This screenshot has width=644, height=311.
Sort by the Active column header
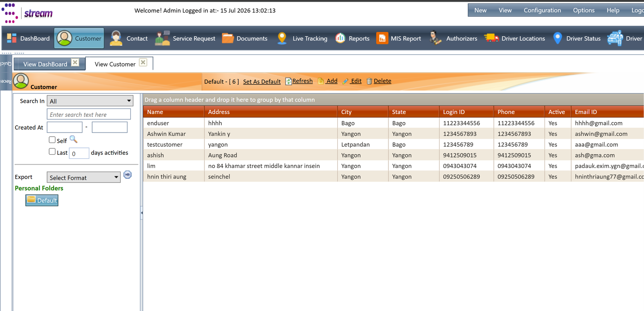pos(558,112)
